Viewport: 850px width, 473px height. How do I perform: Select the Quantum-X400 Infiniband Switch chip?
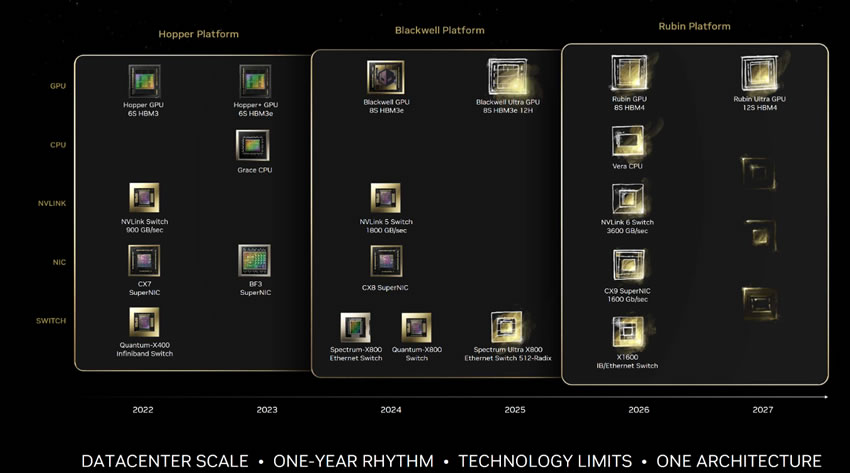point(144,322)
